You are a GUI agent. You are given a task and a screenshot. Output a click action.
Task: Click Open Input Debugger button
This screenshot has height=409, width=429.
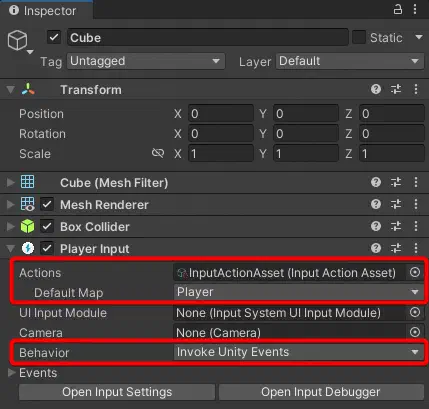(x=321, y=392)
